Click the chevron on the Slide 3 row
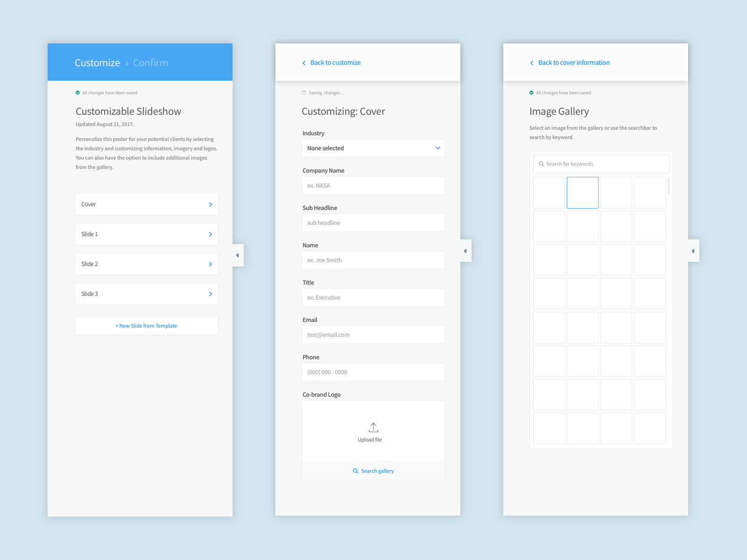747x560 pixels. [211, 294]
